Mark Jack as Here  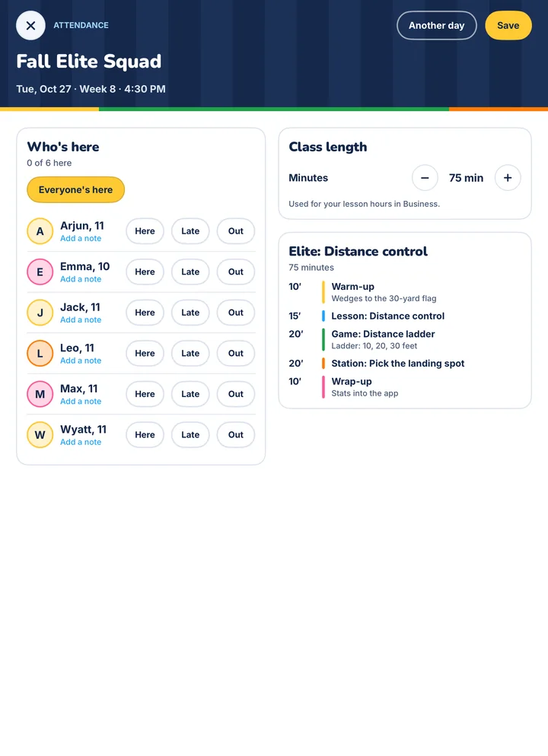click(145, 313)
